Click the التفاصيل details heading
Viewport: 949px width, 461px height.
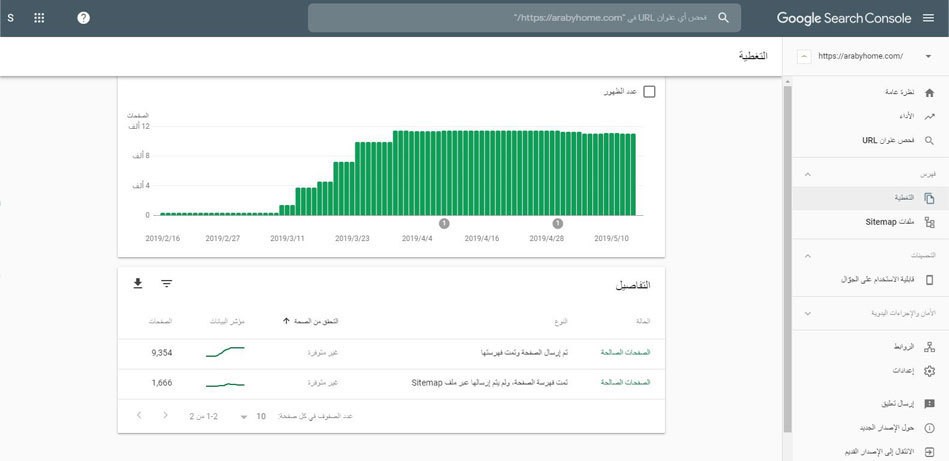click(633, 284)
